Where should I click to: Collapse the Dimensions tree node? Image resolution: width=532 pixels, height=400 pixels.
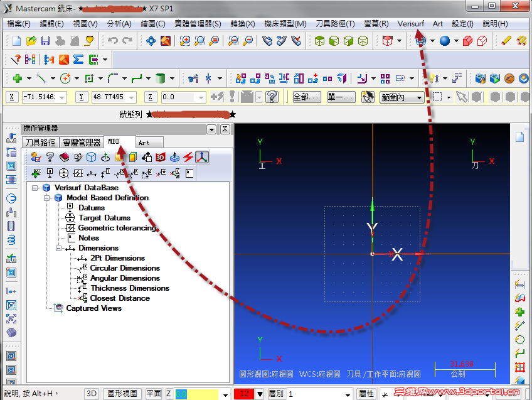tap(58, 248)
